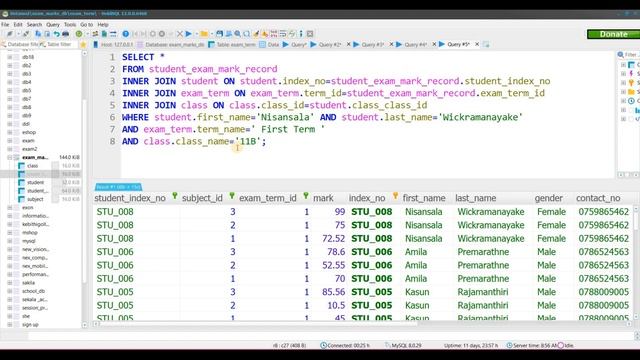The height and width of the screenshot is (360, 640).
Task: Click the Database filter field
Action: click(19, 44)
